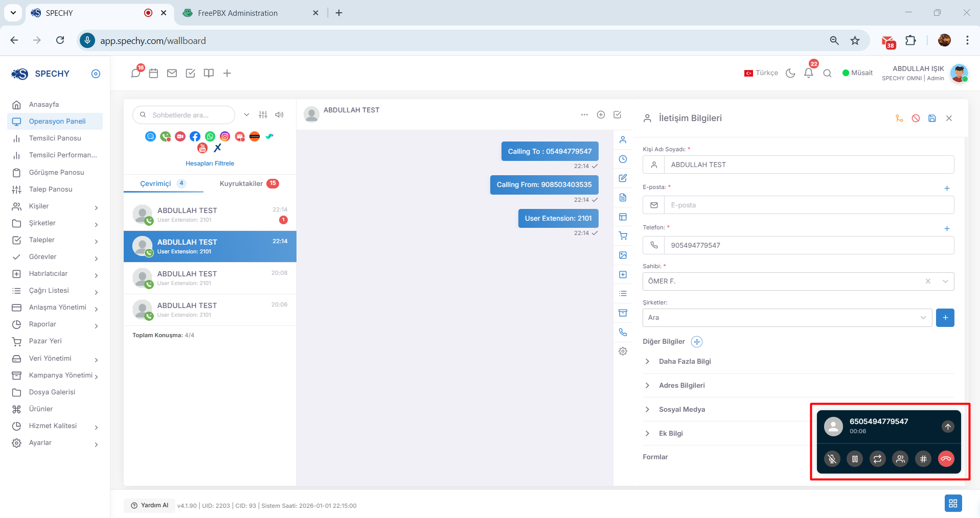Put the call on hold
980x518 pixels.
click(855, 459)
